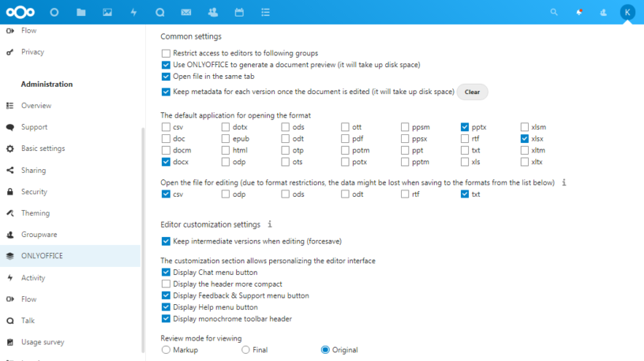644x361 pixels.
Task: Open the Photos app icon
Action: 107,13
